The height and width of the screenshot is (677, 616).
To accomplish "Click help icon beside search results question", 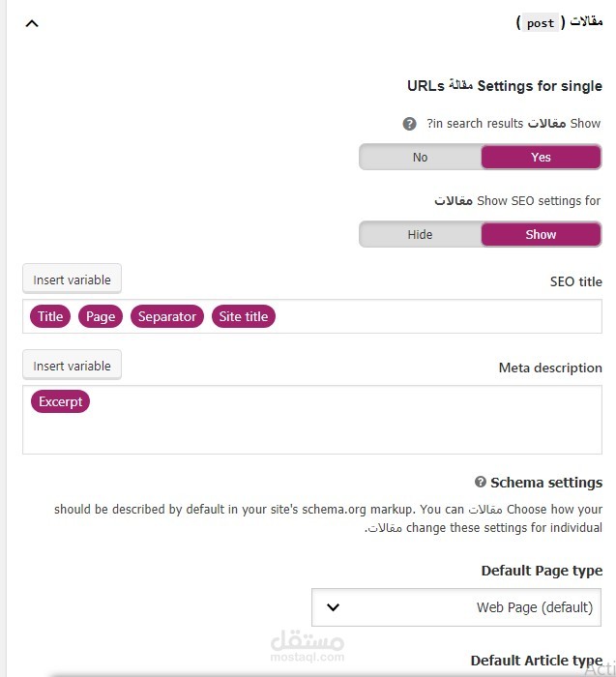I will coord(410,124).
